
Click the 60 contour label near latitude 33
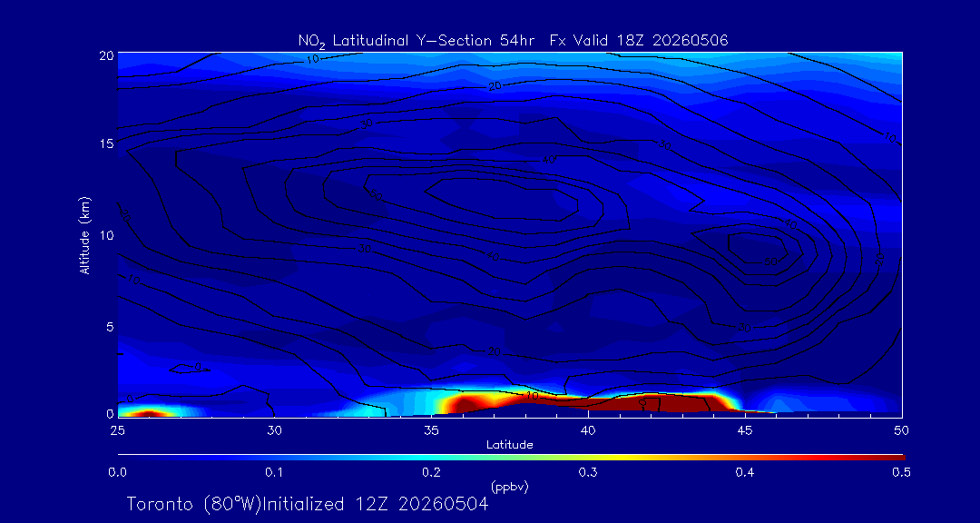(x=377, y=196)
